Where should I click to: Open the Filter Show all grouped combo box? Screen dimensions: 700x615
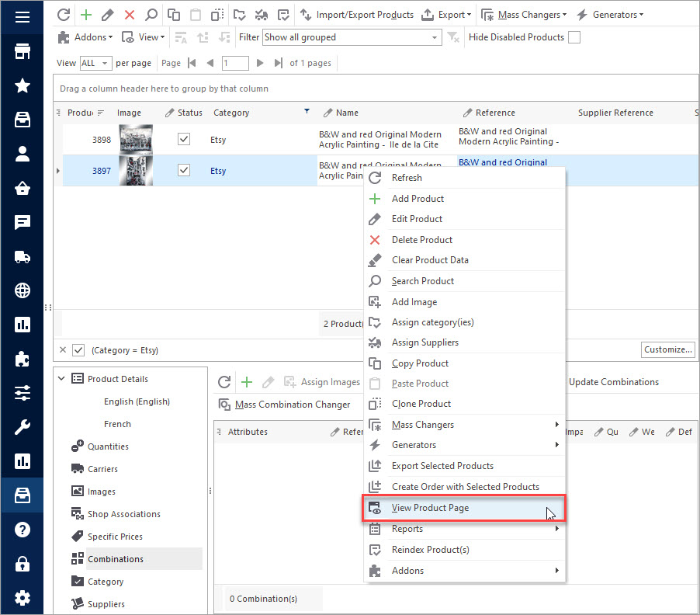(352, 37)
